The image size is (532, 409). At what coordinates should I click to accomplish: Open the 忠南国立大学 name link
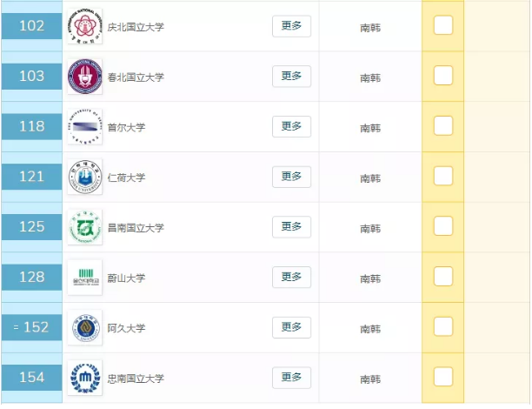coord(135,378)
